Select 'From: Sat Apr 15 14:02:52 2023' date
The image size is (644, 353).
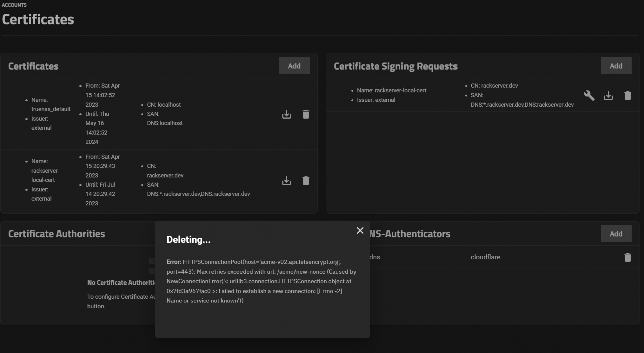(102, 95)
